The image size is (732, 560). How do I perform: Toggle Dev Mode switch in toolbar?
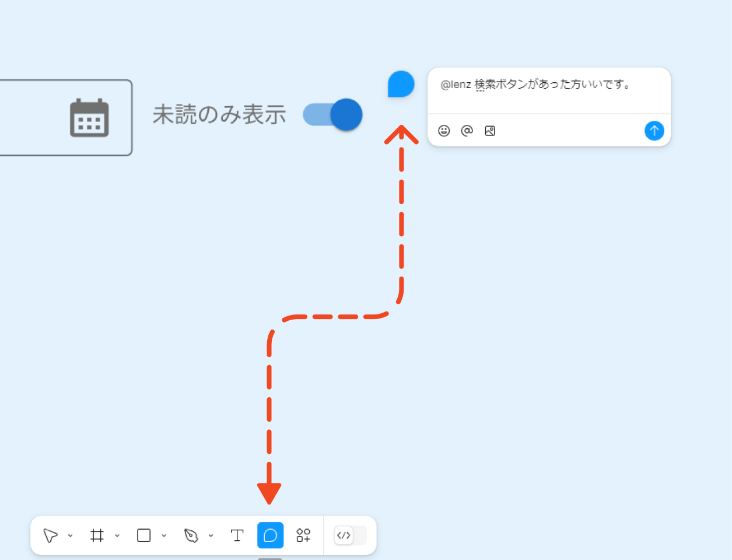point(350,535)
